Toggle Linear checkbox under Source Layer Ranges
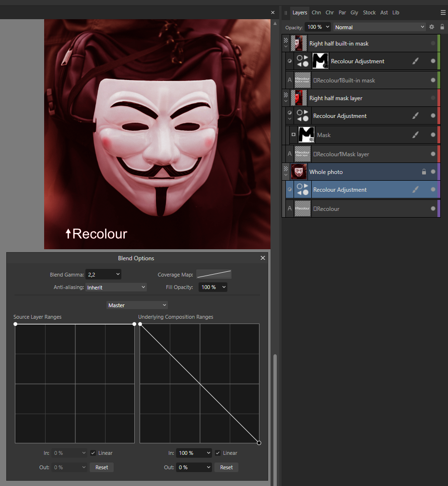This screenshot has width=448, height=486. [x=93, y=453]
